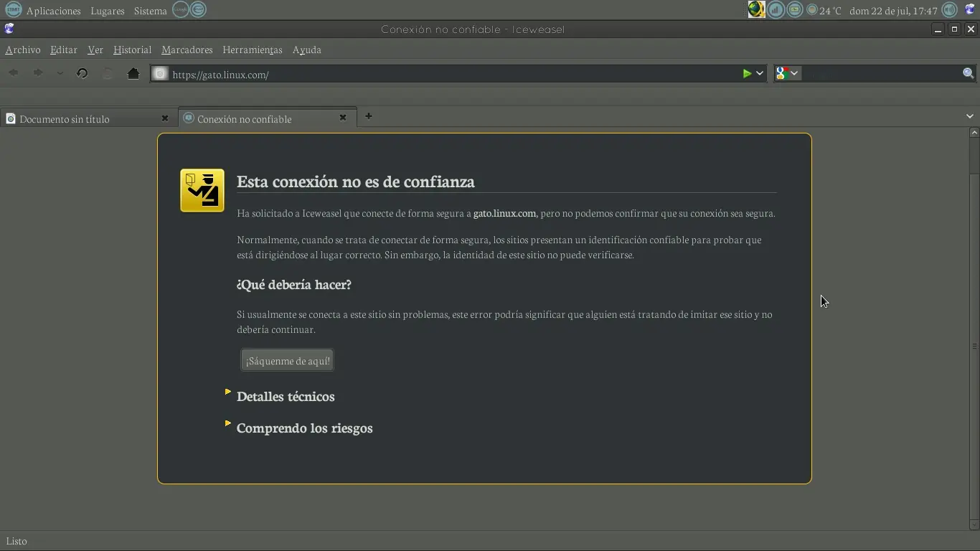Click the back navigation arrow

tap(14, 73)
